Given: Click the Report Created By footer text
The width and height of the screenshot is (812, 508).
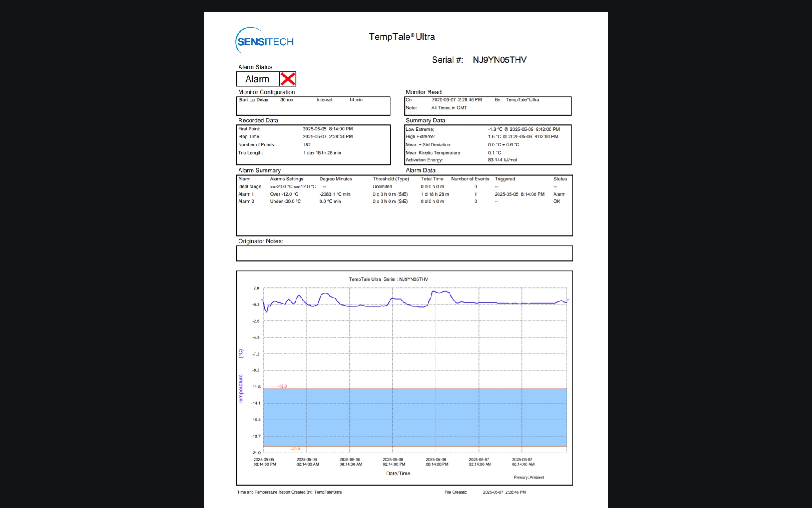Looking at the screenshot, I should [289, 492].
